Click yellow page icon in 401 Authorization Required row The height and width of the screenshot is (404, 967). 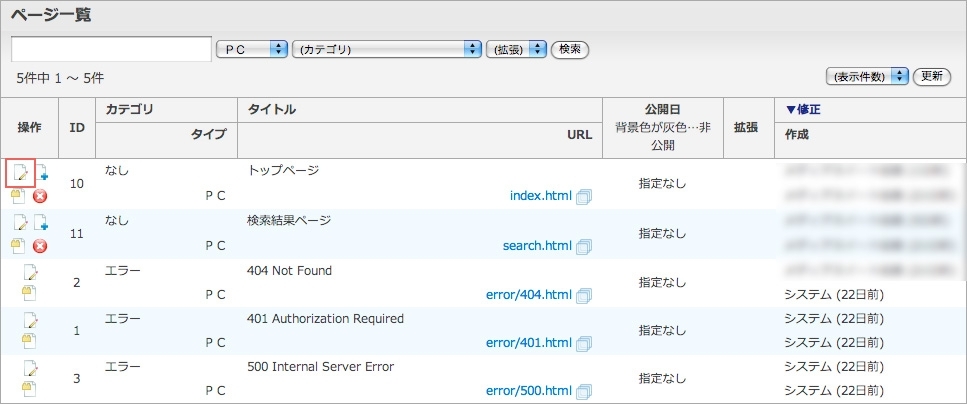29,342
